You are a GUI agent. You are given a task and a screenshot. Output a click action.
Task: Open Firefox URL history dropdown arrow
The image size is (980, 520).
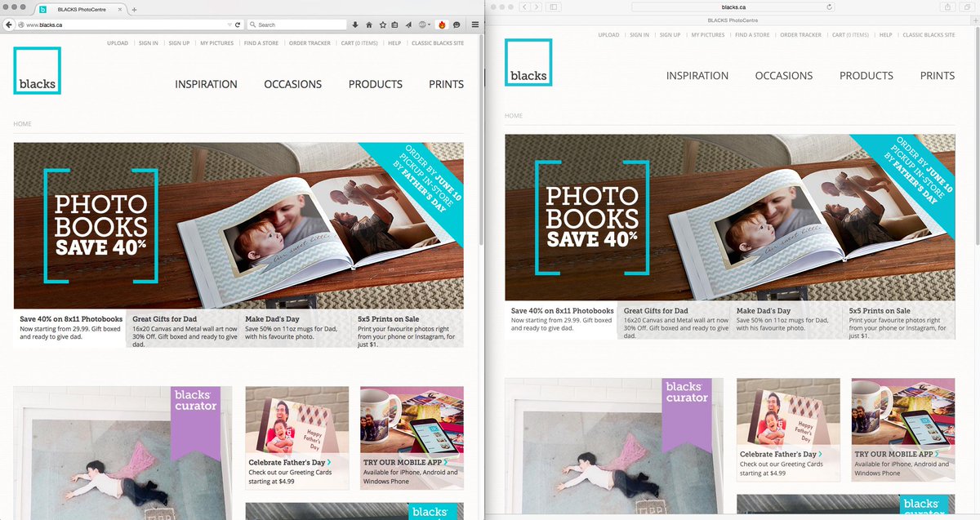tap(229, 24)
